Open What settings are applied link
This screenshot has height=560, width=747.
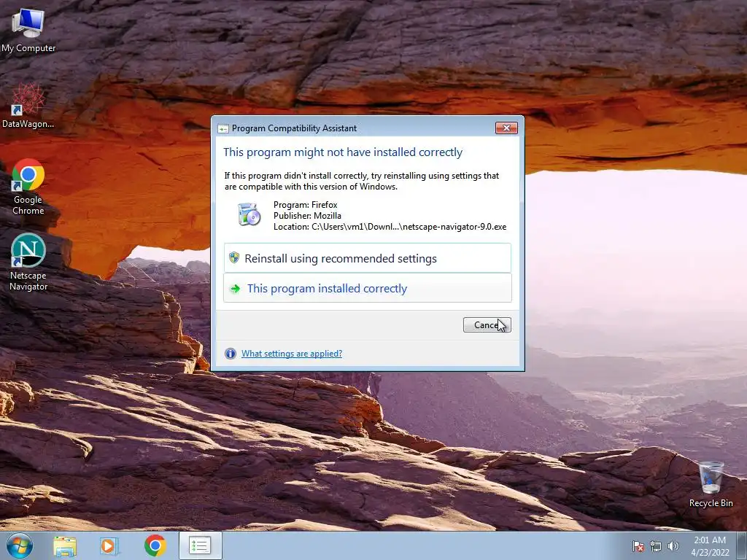pyautogui.click(x=292, y=354)
